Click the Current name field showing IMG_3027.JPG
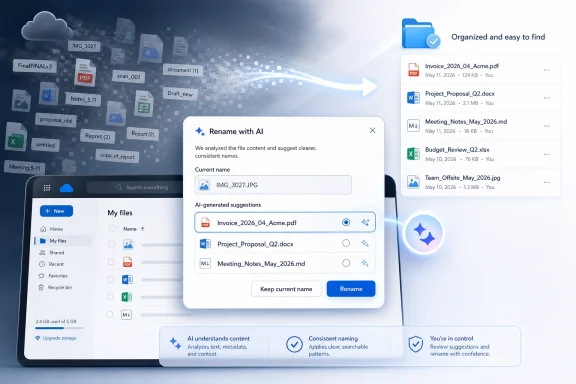The width and height of the screenshot is (576, 384). [273, 185]
